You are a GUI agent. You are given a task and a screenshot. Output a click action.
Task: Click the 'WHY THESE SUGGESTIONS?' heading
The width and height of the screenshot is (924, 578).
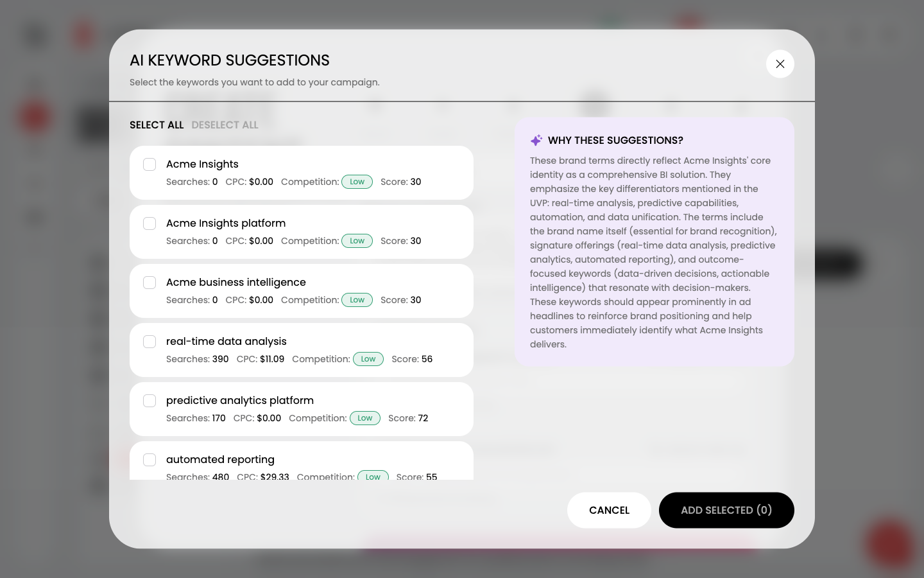(x=615, y=140)
